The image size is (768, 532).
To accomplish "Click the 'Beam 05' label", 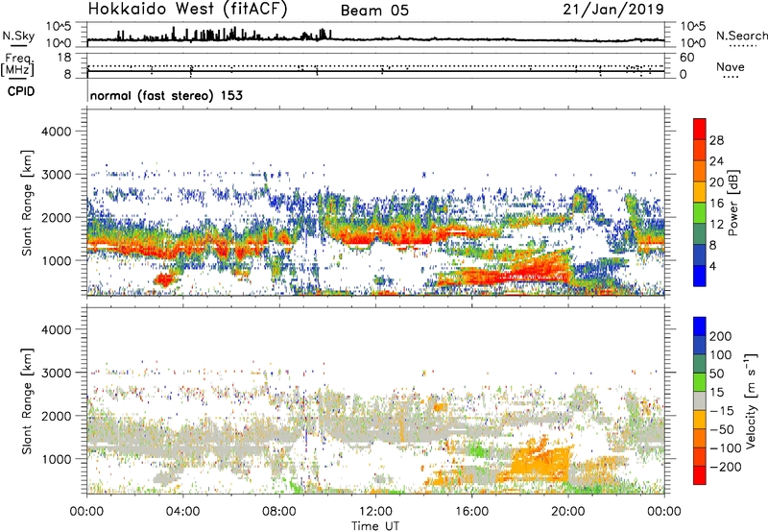I will coord(374,11).
